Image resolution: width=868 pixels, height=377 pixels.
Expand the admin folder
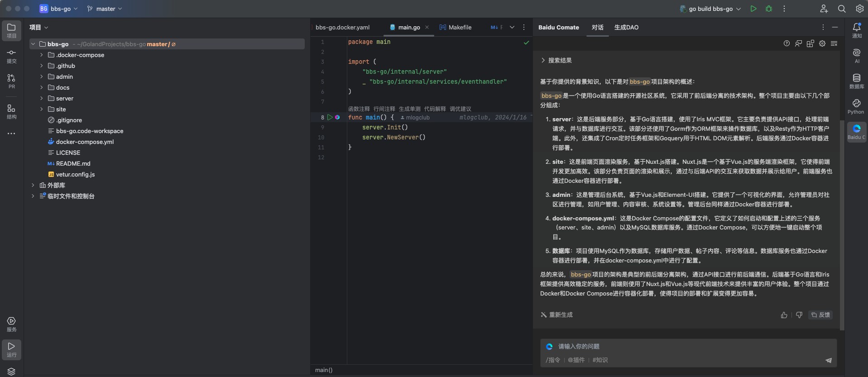(x=42, y=76)
